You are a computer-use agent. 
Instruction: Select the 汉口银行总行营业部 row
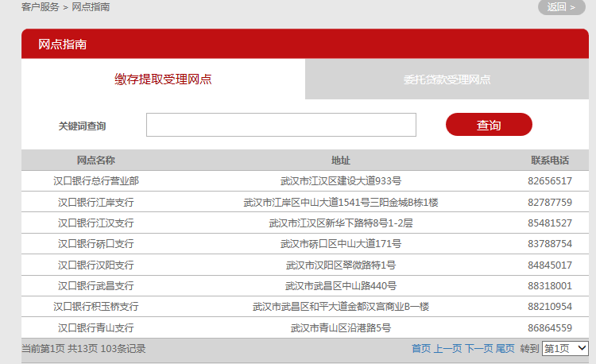[x=96, y=181]
